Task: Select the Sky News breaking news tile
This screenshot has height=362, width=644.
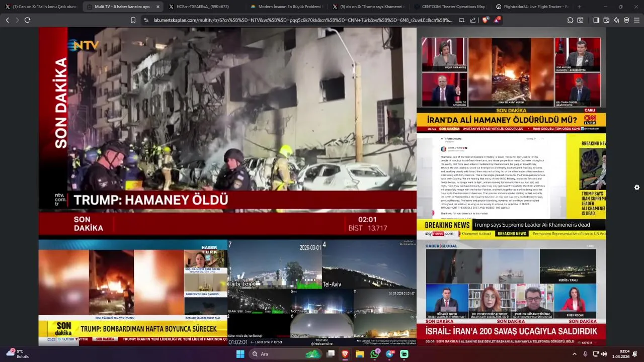Action: coord(511,186)
